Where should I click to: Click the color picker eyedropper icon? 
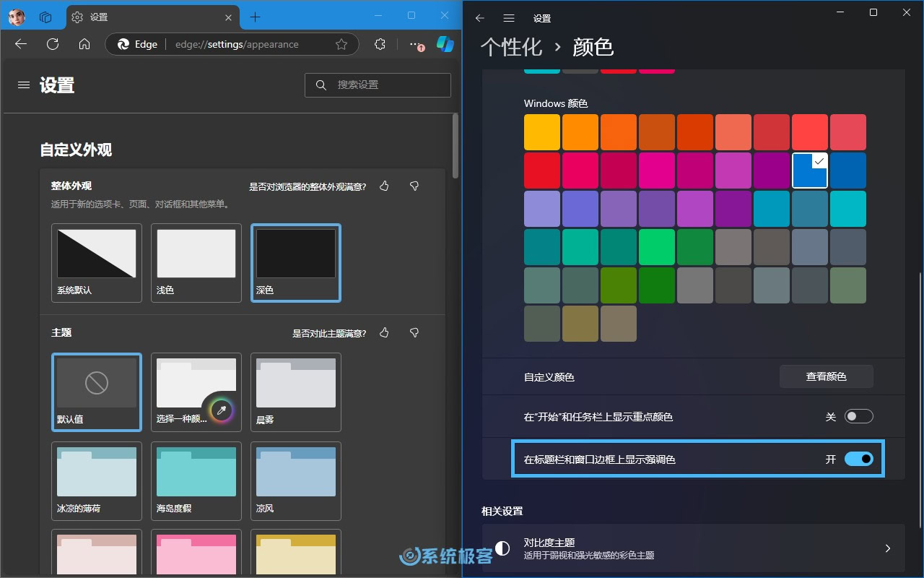click(x=222, y=410)
